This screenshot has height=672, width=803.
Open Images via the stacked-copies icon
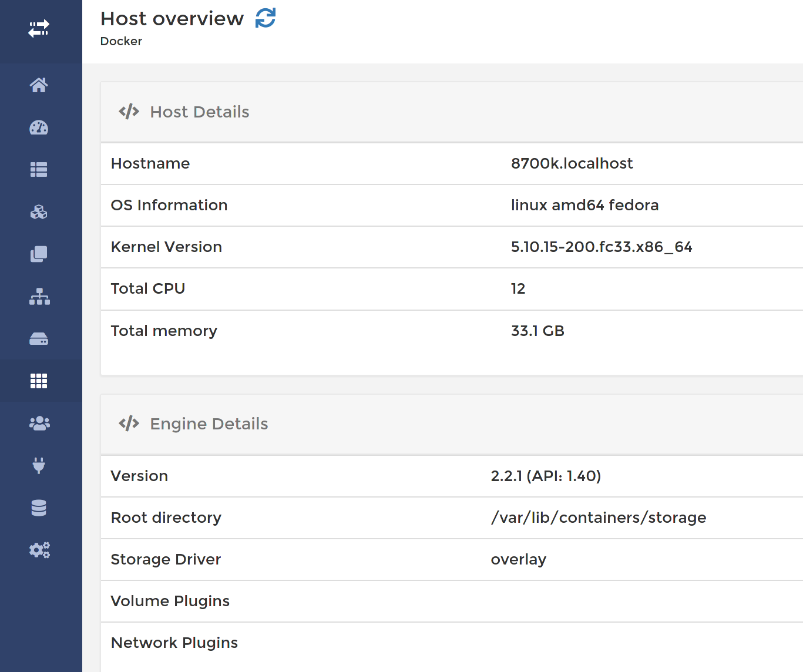(x=39, y=254)
